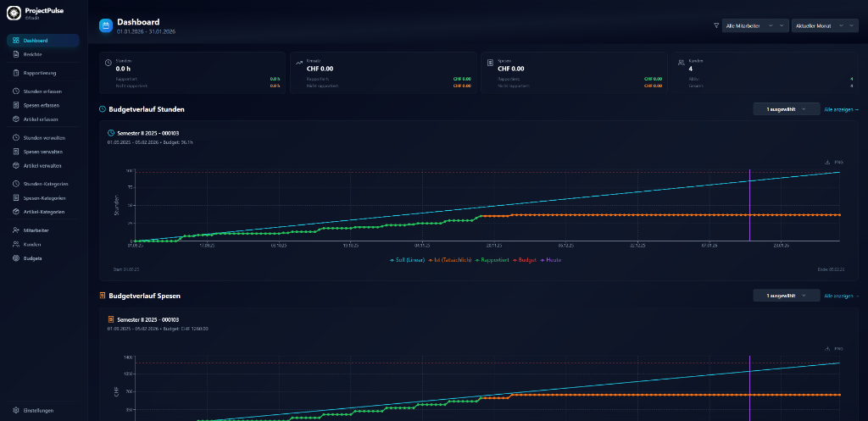Click the download icon in Spesen chart
868x421 pixels.
coord(827,349)
